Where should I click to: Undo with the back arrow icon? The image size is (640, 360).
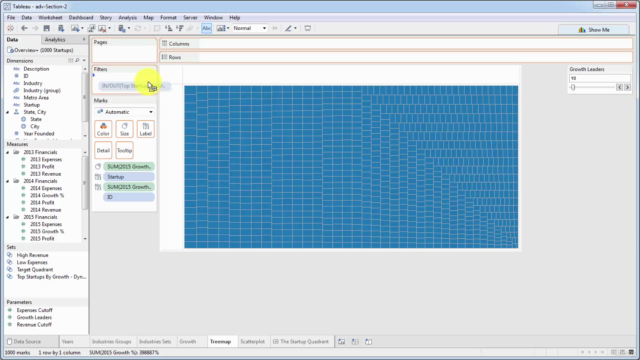coord(24,28)
